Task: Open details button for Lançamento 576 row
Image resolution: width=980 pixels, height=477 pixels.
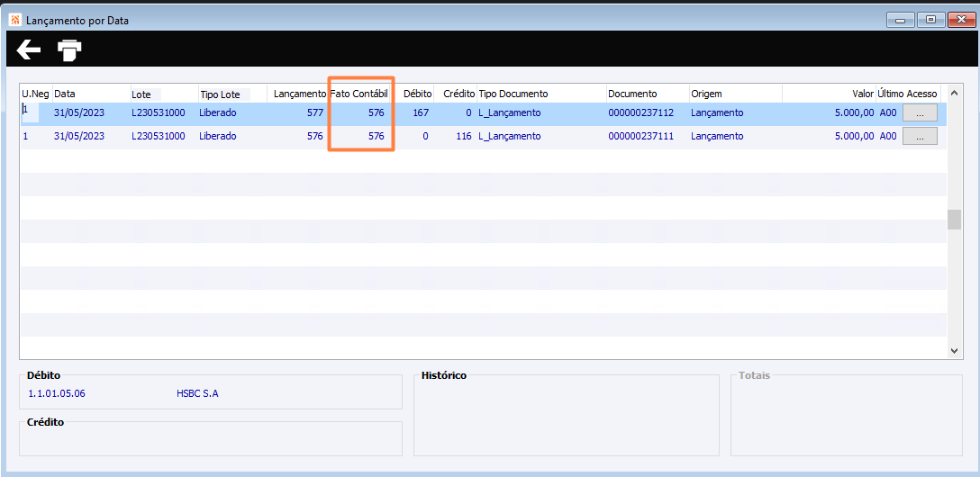Action: (920, 136)
